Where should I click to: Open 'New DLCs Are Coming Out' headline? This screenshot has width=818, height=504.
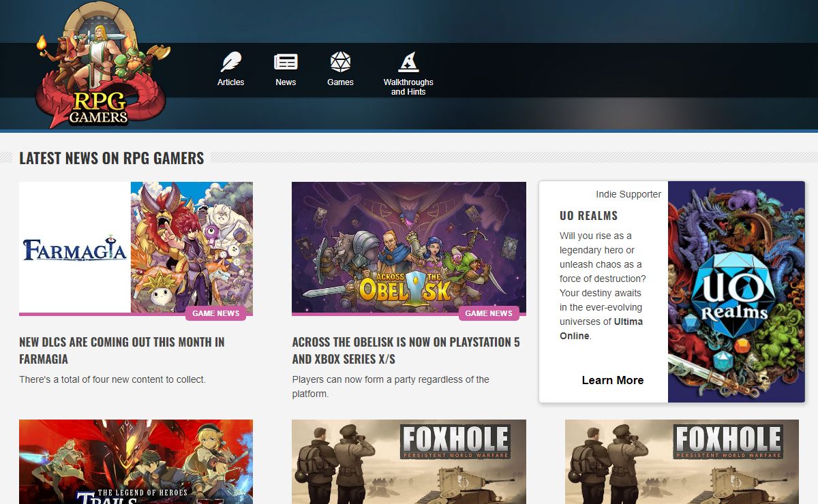point(122,350)
